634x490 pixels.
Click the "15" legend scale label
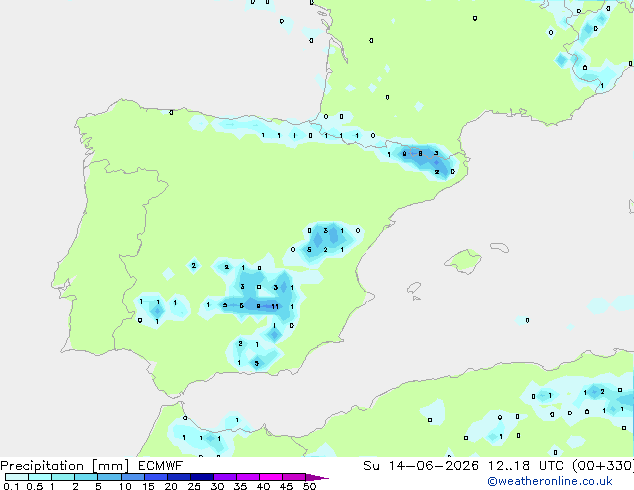click(x=148, y=486)
